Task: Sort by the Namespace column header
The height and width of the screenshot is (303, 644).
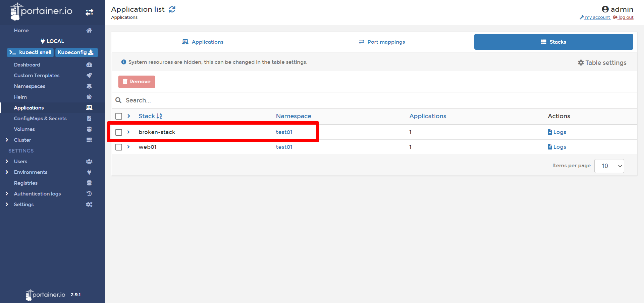Action: point(293,116)
